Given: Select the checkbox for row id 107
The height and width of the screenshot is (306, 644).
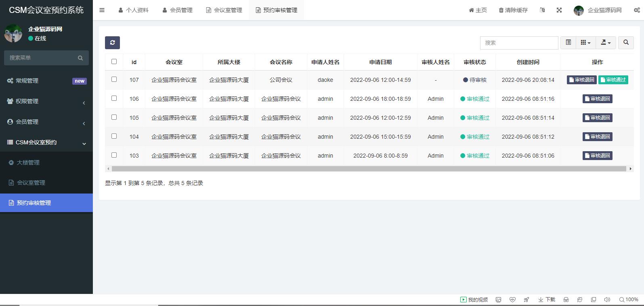Looking at the screenshot, I should 114,79.
